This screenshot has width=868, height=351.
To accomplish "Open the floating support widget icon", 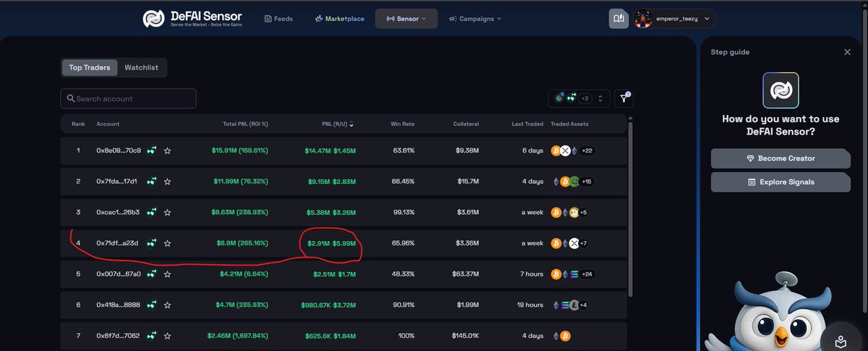I will (x=841, y=340).
